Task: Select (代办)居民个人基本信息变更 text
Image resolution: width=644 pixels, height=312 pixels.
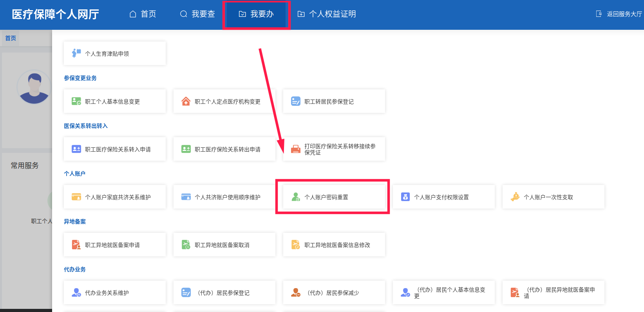Action: [x=450, y=292]
